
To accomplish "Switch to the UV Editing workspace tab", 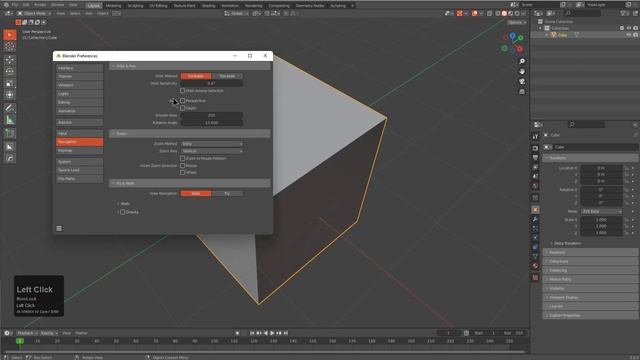I will (158, 6).
